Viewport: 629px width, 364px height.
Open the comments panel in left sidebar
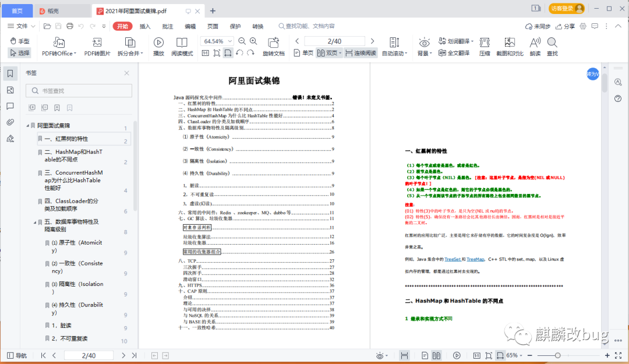pos(10,106)
